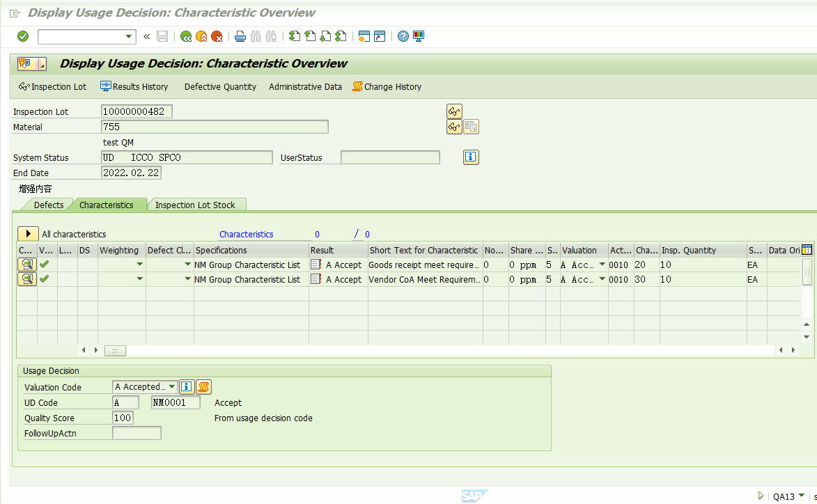The height and width of the screenshot is (504, 817).
Task: Expand the All characteristics section arrow
Action: 28,234
